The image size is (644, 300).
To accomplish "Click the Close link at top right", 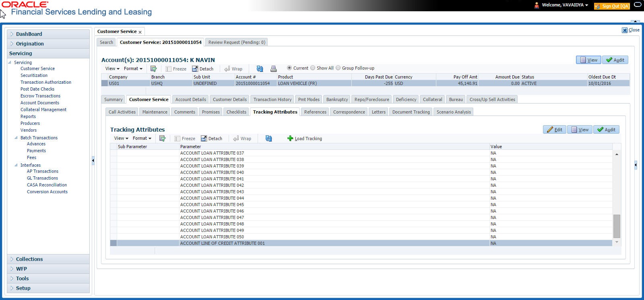I will [631, 30].
